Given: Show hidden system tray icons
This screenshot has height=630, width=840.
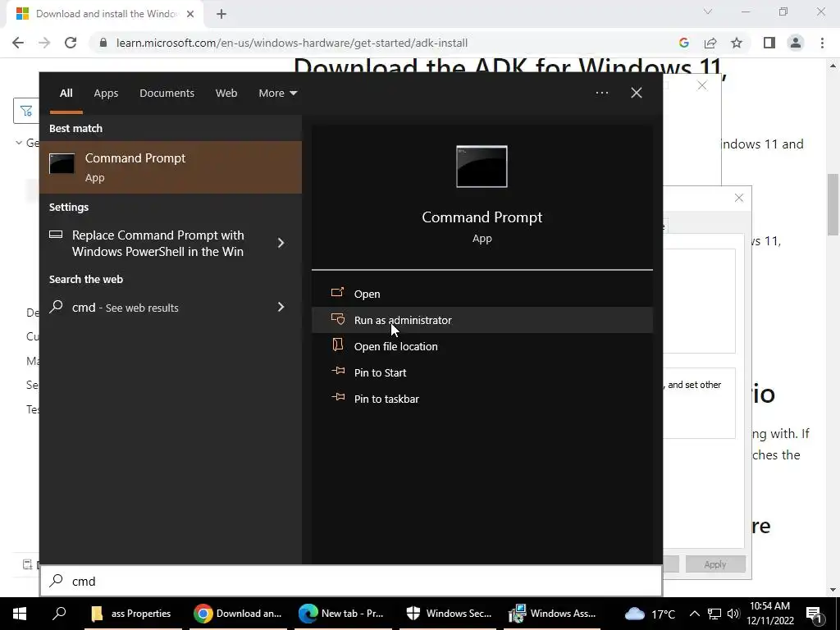Looking at the screenshot, I should coord(694,614).
